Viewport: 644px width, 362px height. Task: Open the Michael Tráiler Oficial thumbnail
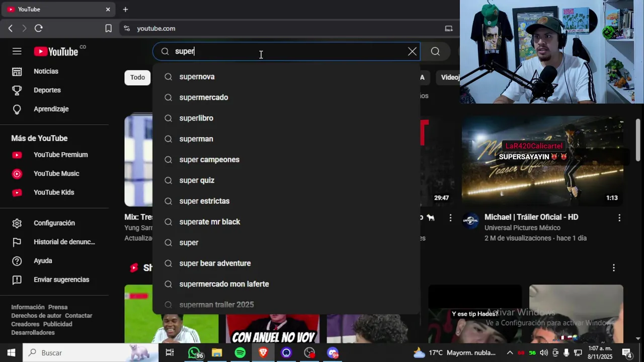tap(542, 161)
